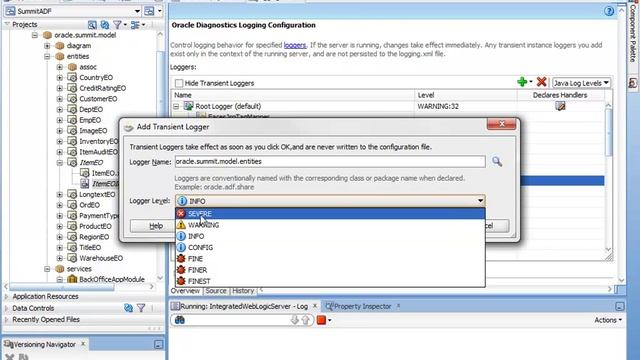
Task: Close the Add Transient Logger dialog
Action: click(502, 124)
